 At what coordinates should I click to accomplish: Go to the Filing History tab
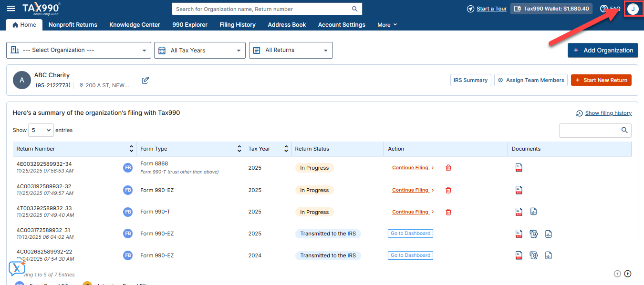pos(238,25)
